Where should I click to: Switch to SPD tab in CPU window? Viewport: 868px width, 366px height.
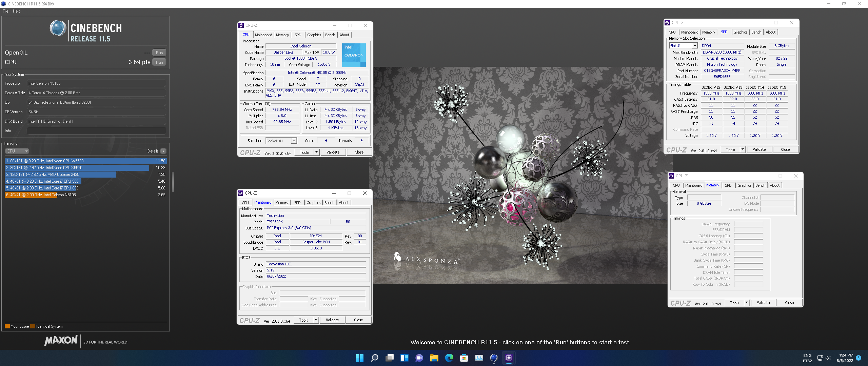pos(298,35)
